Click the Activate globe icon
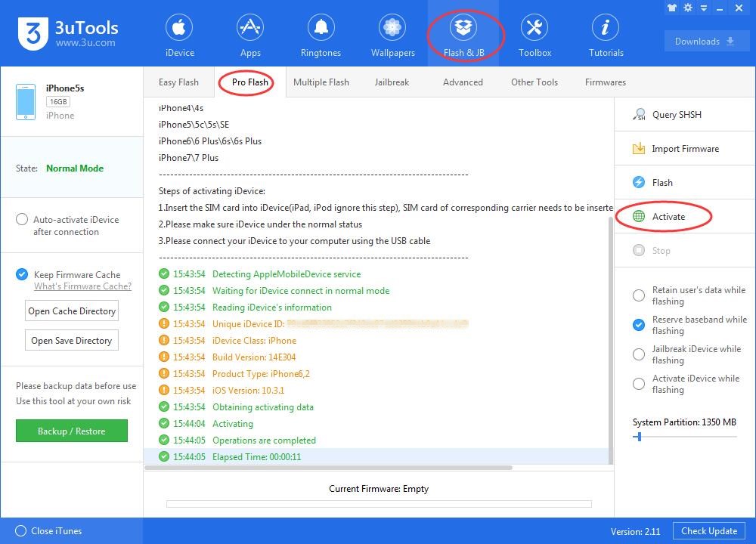This screenshot has width=756, height=544. pos(639,216)
